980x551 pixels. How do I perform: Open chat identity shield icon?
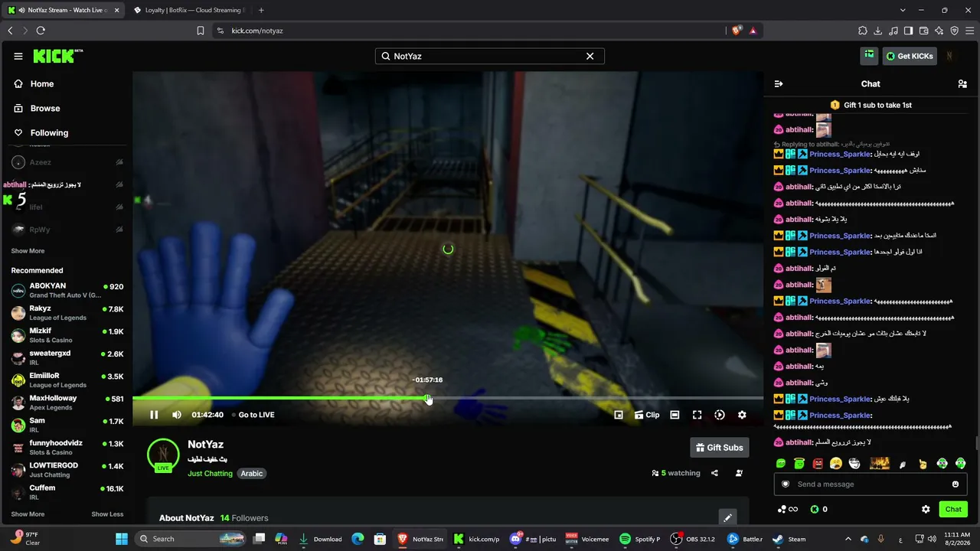[x=785, y=484]
